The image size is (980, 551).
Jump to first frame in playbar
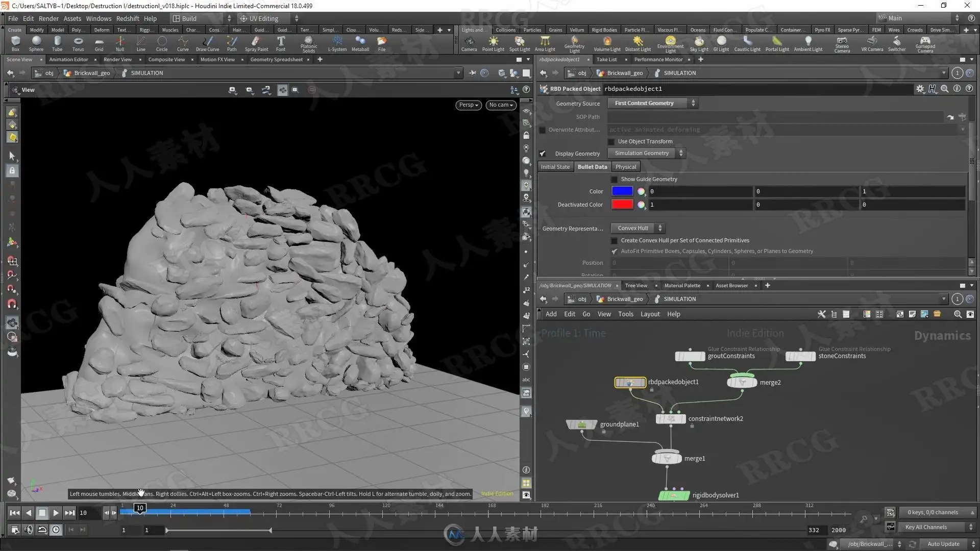tap(15, 513)
